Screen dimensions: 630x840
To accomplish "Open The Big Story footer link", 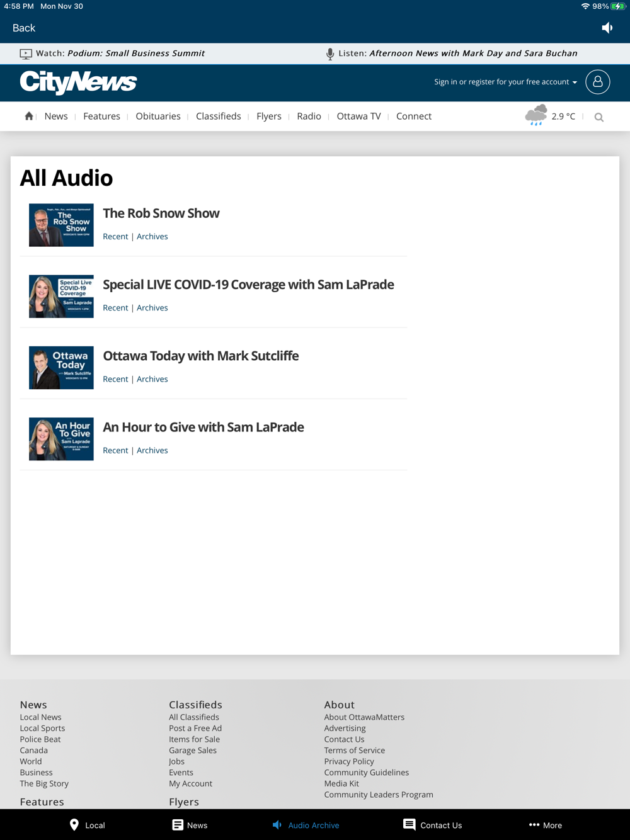I will [44, 784].
